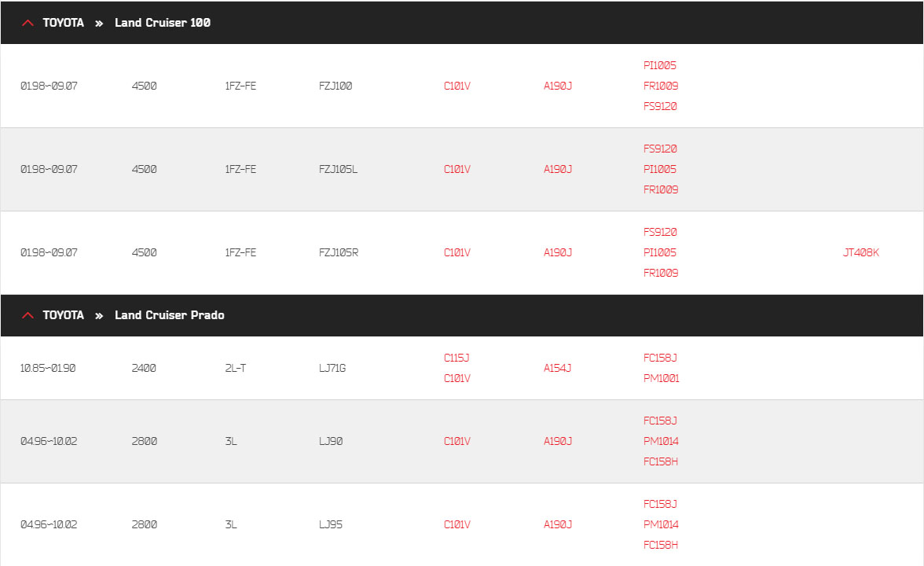Click the double-arrow icon before Land Cruiser Prado
The width and height of the screenshot is (924, 566).
click(x=99, y=316)
